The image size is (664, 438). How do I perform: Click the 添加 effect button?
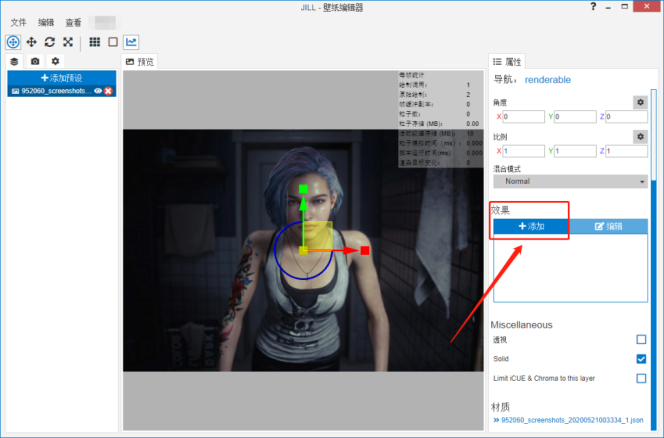pos(531,226)
